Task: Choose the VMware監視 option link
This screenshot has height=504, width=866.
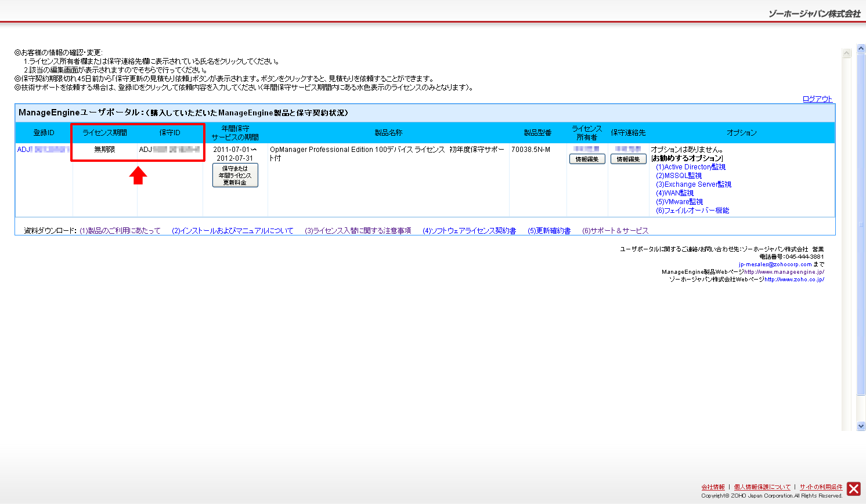Action: [x=679, y=202]
